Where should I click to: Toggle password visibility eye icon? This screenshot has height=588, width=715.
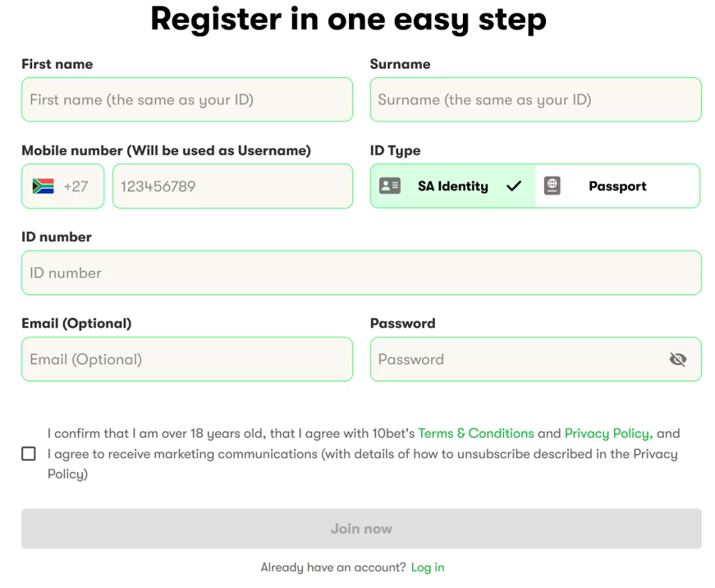pyautogui.click(x=678, y=360)
